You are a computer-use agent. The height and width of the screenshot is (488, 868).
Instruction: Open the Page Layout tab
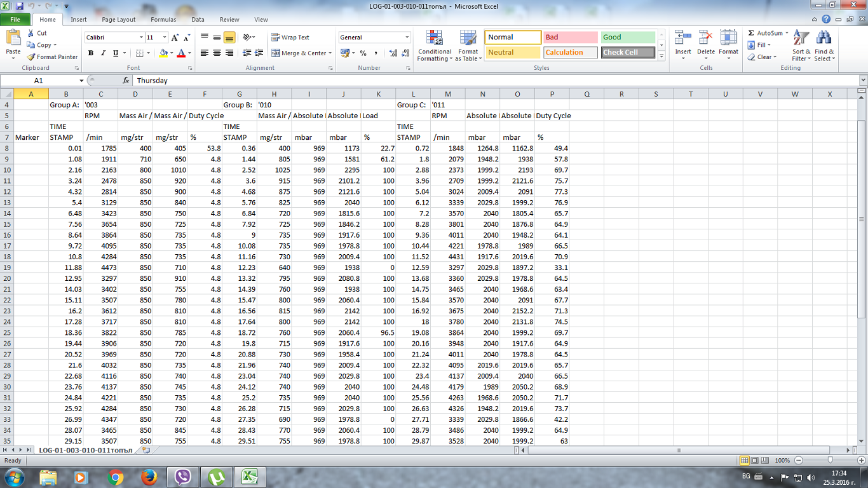pyautogui.click(x=119, y=20)
